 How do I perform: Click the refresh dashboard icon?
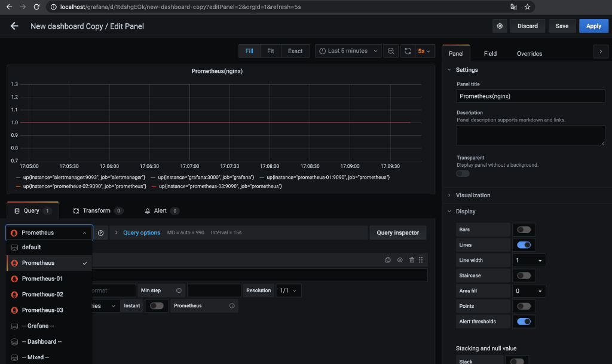pos(409,51)
